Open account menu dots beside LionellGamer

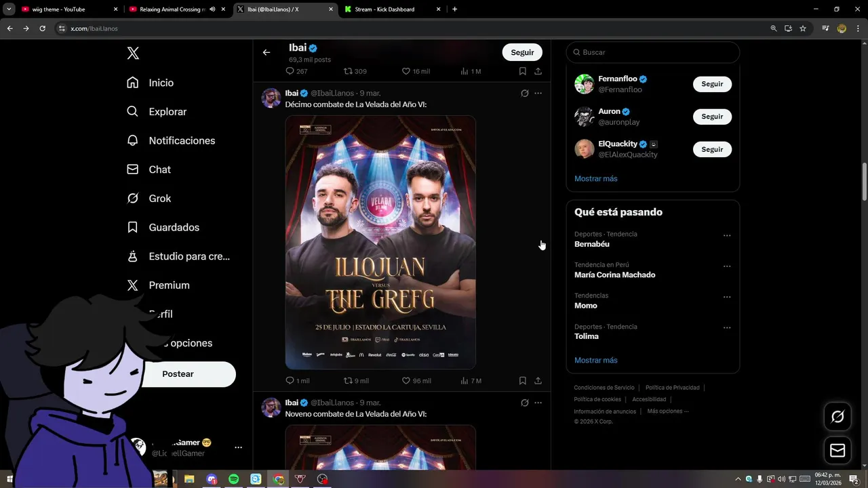[238, 447]
